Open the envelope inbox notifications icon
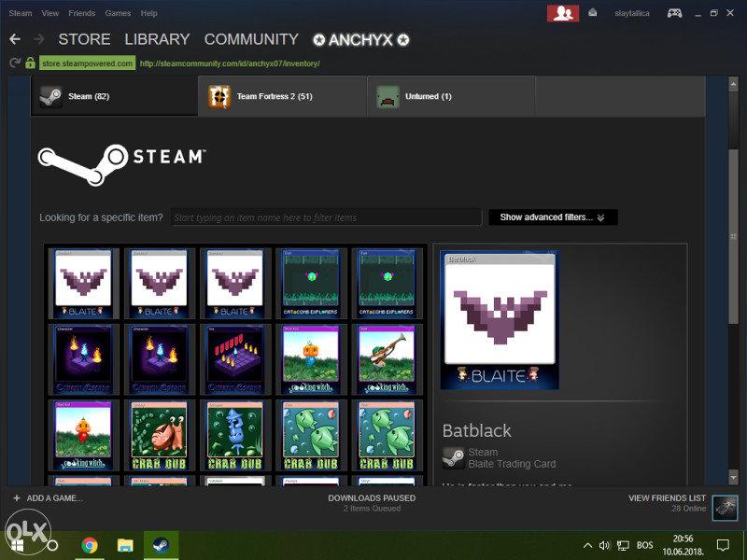The image size is (747, 560). pyautogui.click(x=592, y=13)
